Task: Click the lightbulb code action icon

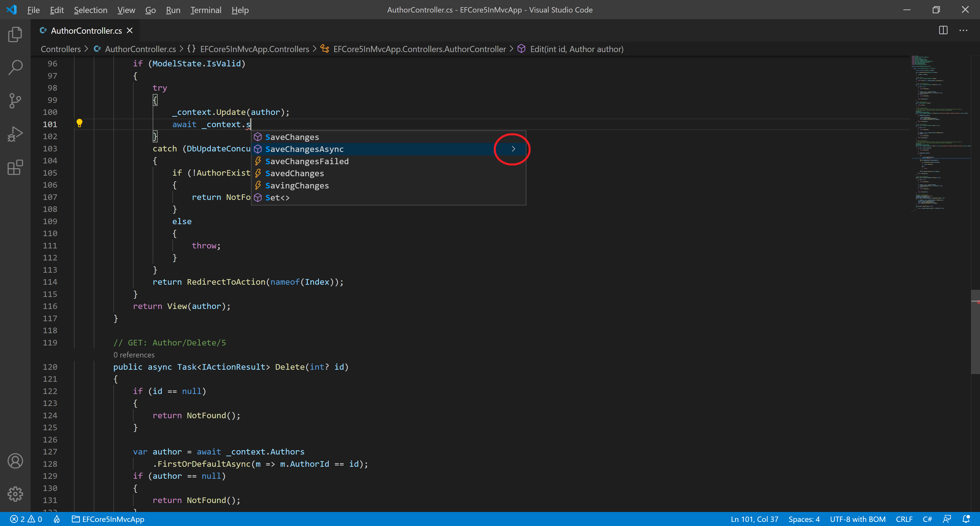Action: click(79, 123)
